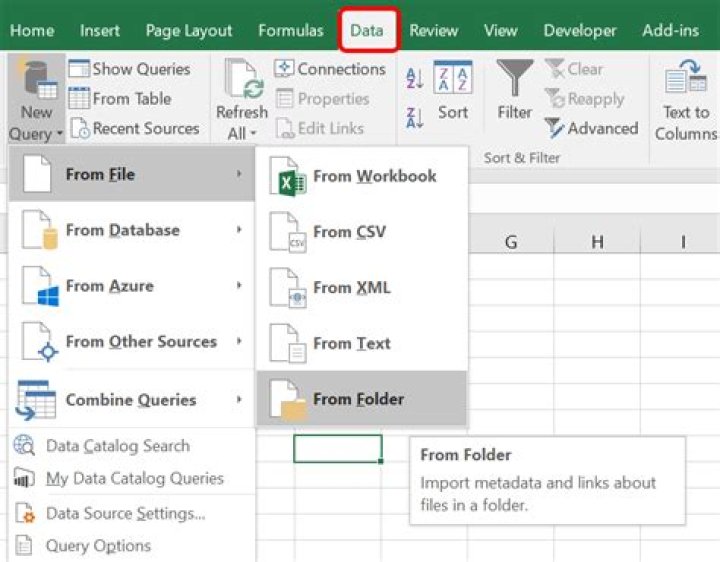
Task: Click the Sort A to Z icon
Action: pos(415,78)
